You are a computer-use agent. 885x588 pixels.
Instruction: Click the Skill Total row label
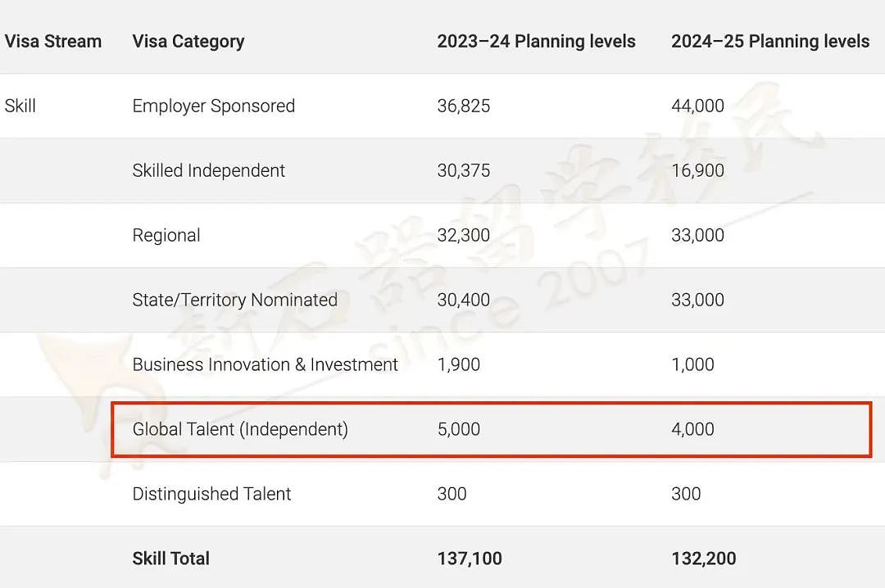pyautogui.click(x=170, y=559)
